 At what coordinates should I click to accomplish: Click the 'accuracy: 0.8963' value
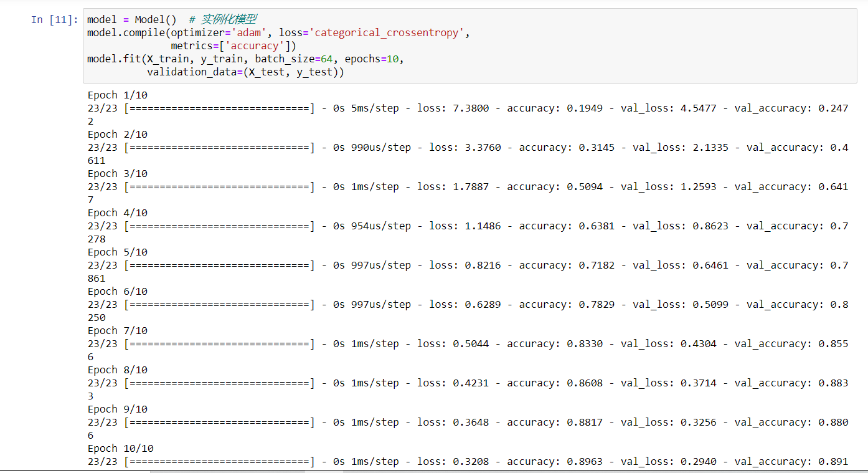click(x=555, y=462)
